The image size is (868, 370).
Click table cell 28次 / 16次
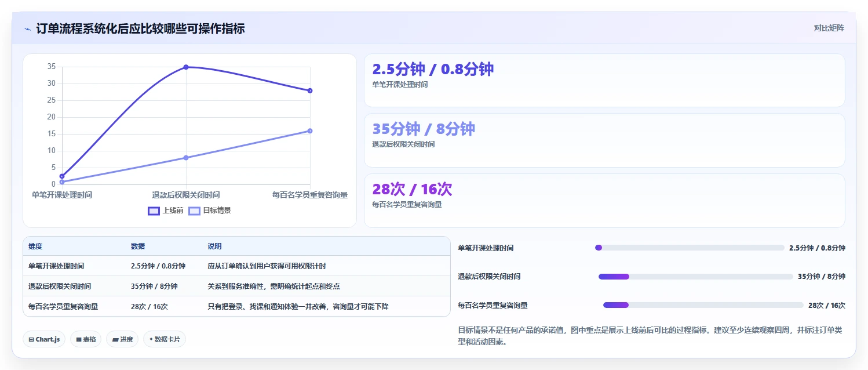point(149,306)
